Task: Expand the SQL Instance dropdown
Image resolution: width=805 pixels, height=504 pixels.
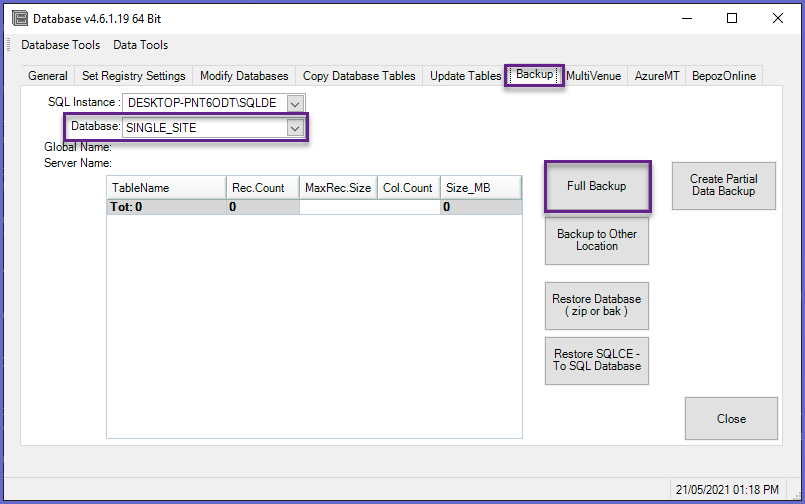Action: (295, 103)
